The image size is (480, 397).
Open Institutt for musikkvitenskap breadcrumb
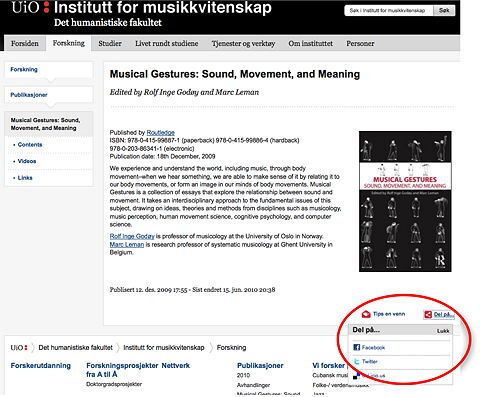click(164, 348)
